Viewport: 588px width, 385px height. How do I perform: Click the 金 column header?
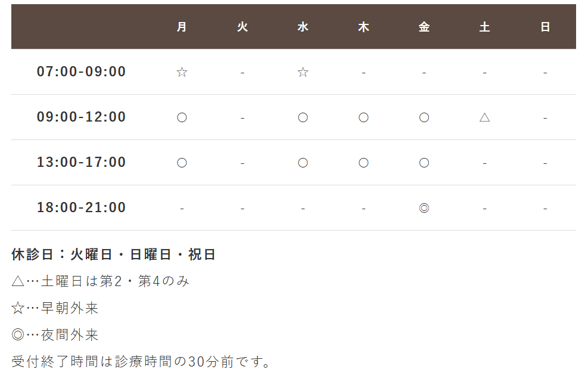pos(424,27)
